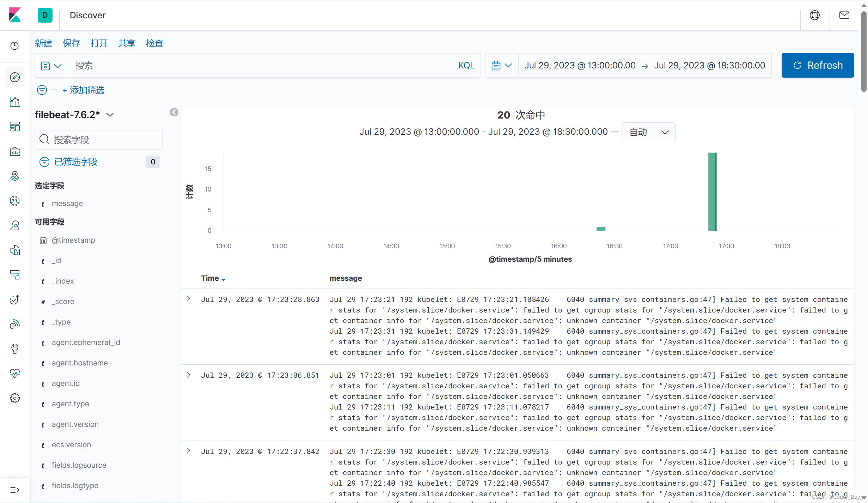Toggle the 已筛选字段 field filter
The width and height of the screenshot is (868, 503).
(76, 162)
